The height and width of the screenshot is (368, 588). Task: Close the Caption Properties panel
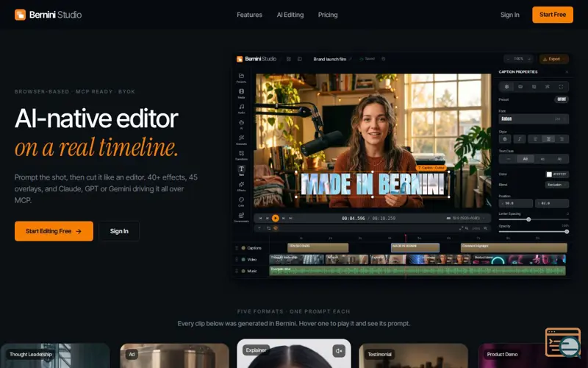[x=567, y=71]
